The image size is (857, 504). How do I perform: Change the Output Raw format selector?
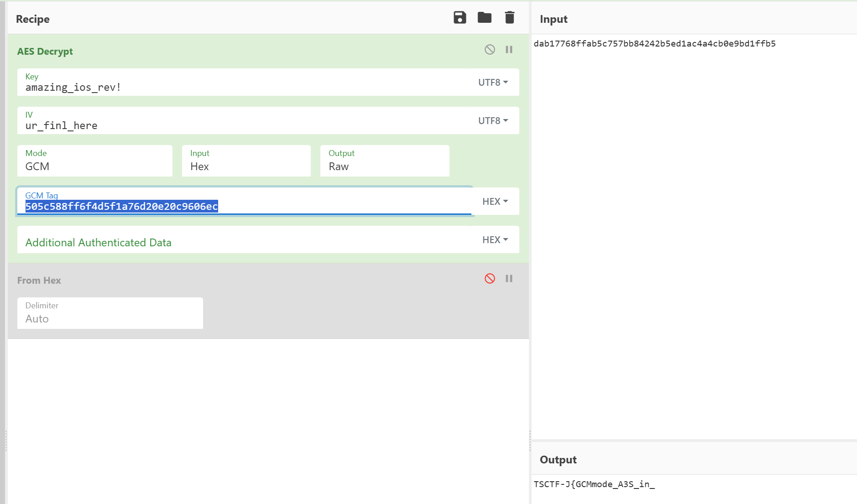click(x=384, y=161)
